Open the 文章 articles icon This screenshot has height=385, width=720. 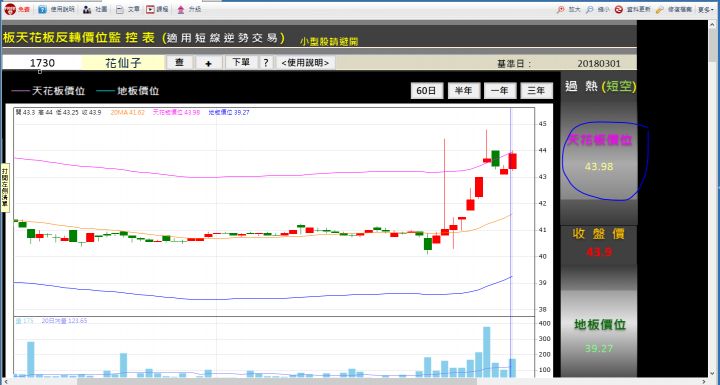tap(119, 10)
